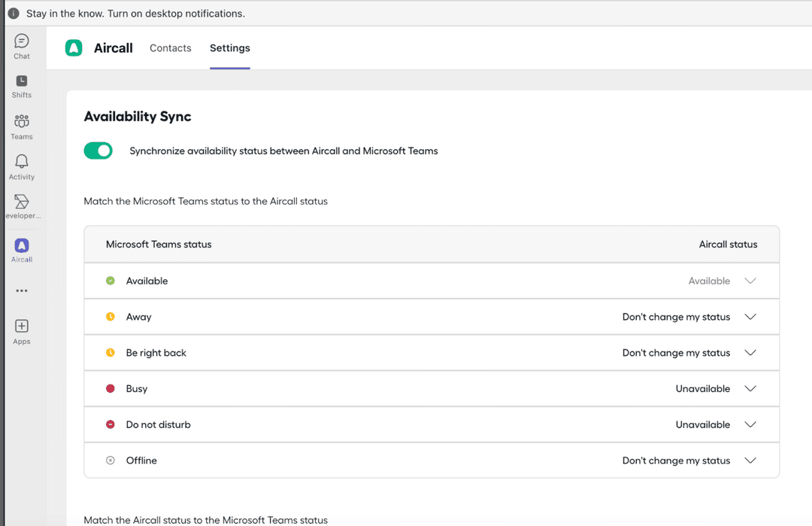812x526 pixels.
Task: Switch to the Contacts tab
Action: 171,48
